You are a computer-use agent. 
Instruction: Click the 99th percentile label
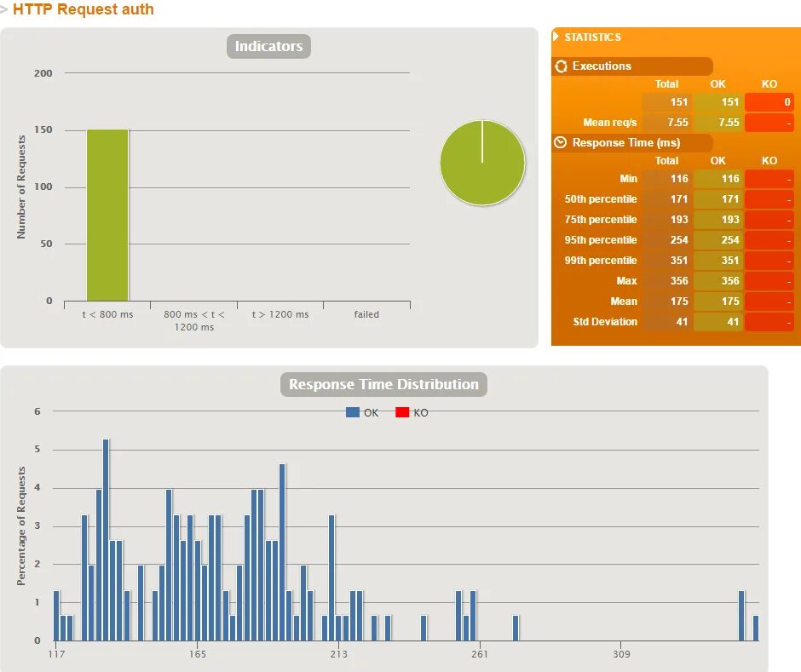(601, 261)
